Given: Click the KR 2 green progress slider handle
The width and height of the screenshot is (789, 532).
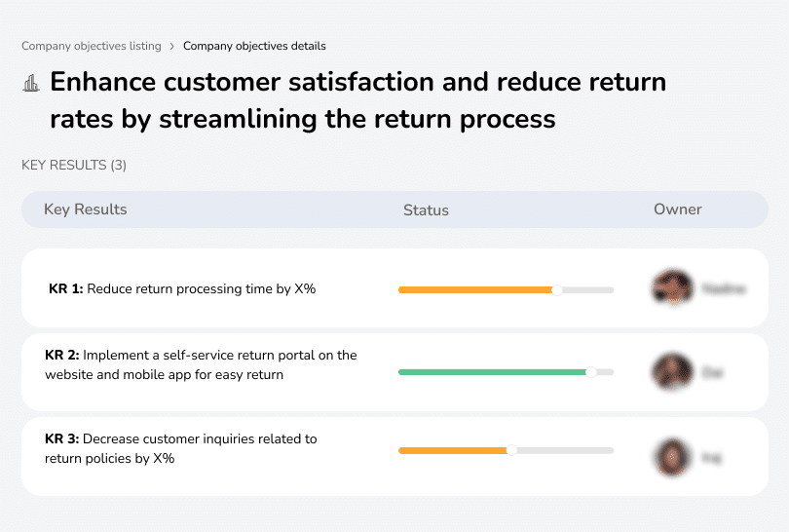Looking at the screenshot, I should 590,372.
